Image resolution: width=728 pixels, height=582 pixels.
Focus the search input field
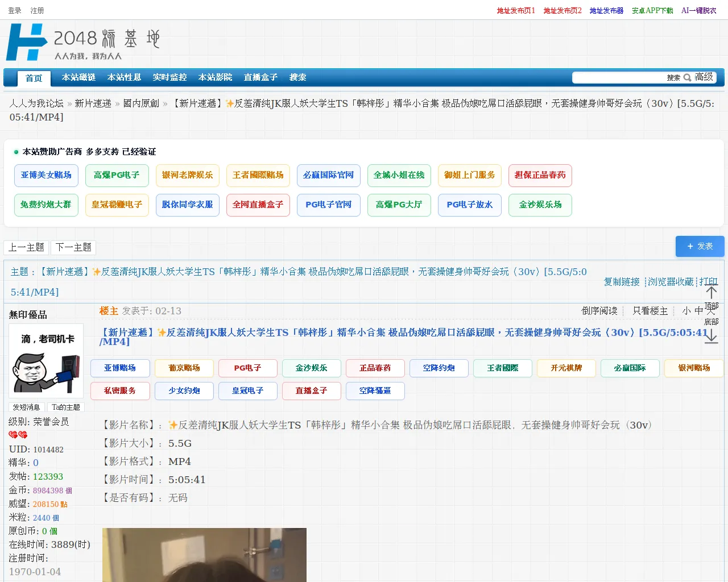(x=619, y=77)
